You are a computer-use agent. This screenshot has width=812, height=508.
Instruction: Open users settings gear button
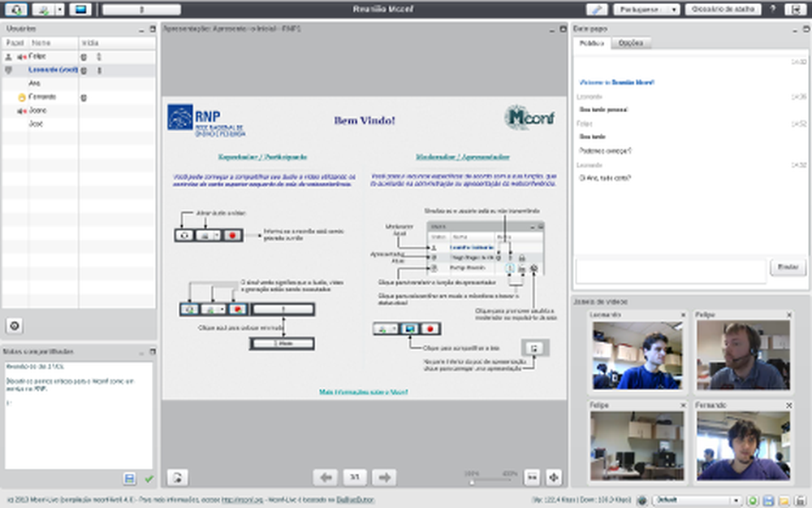(x=15, y=326)
